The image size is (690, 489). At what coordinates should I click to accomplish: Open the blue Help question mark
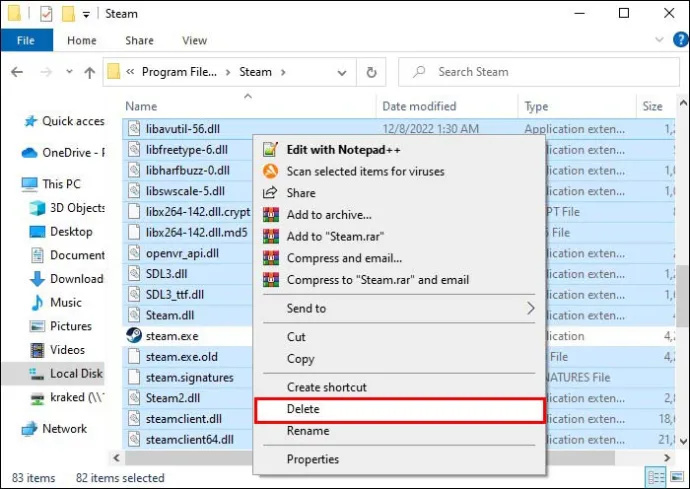(680, 40)
